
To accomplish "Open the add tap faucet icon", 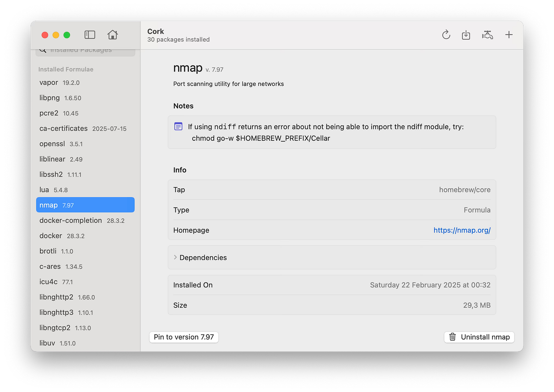I will click(x=487, y=35).
